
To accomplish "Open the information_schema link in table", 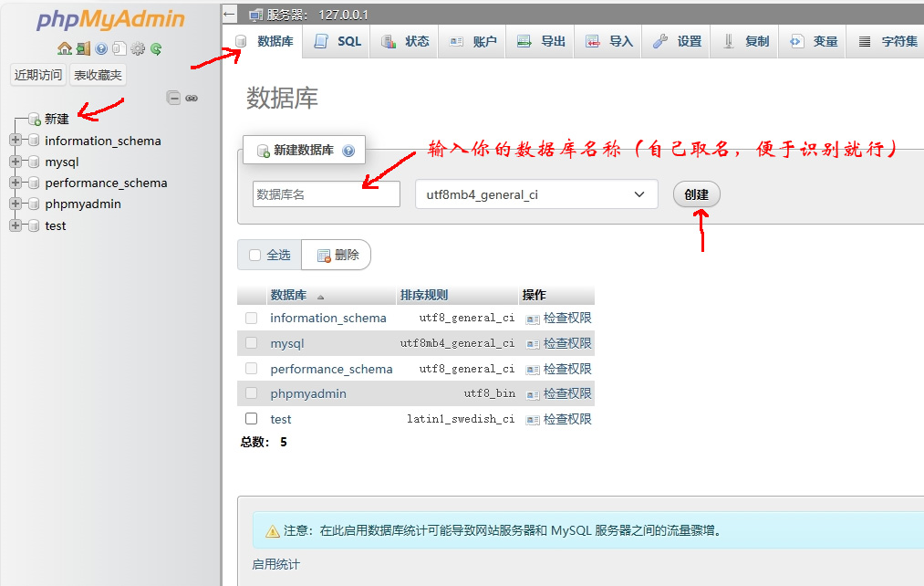I will pyautogui.click(x=328, y=318).
